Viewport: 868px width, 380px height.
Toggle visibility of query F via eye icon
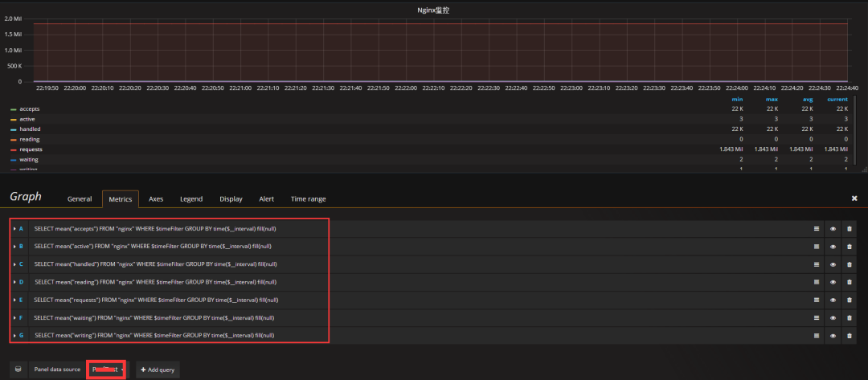click(833, 317)
